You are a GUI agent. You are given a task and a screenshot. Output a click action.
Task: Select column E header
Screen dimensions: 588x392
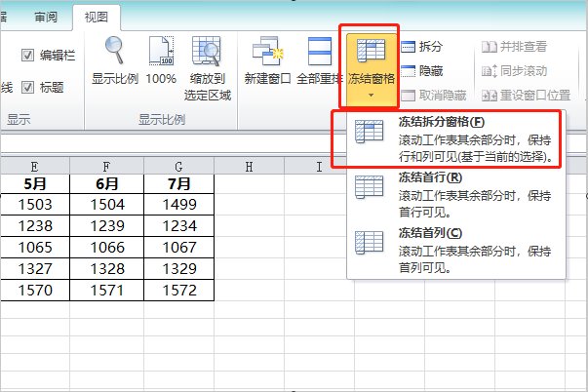point(35,166)
